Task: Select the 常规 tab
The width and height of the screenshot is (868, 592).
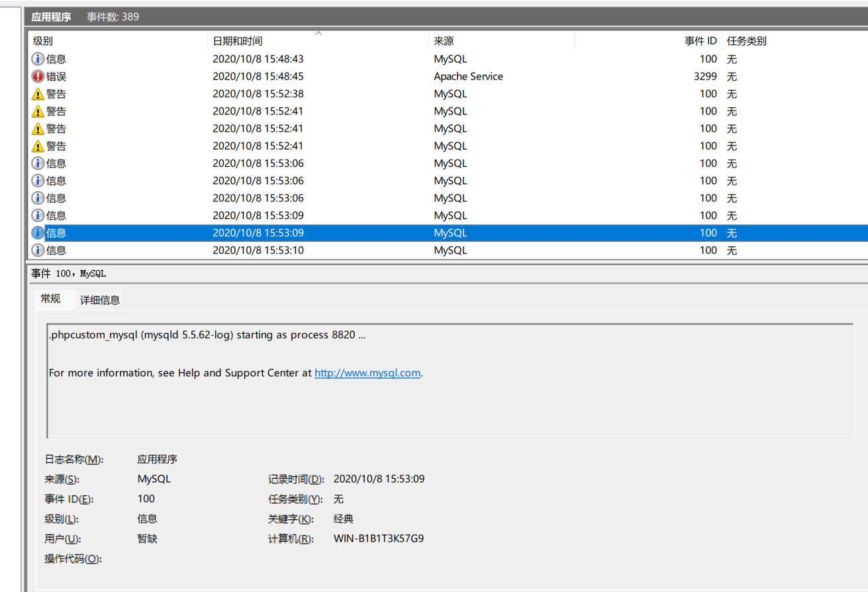Action: [x=51, y=299]
